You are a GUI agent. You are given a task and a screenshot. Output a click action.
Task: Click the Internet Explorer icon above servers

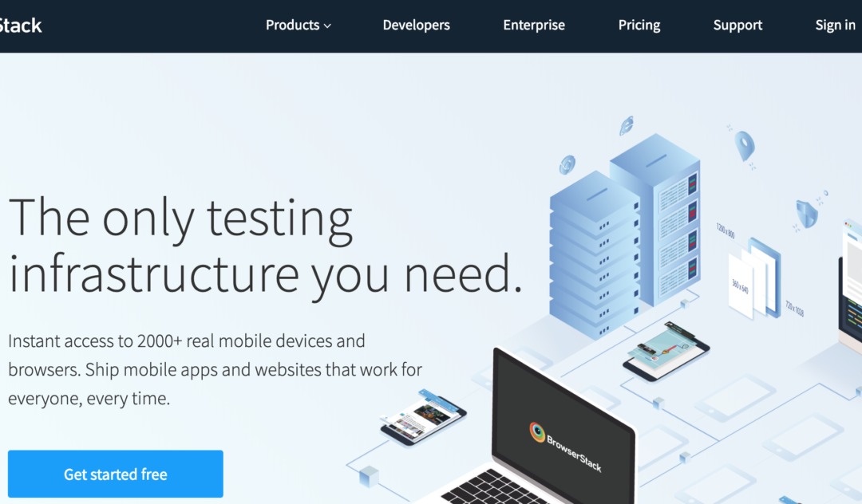627,126
